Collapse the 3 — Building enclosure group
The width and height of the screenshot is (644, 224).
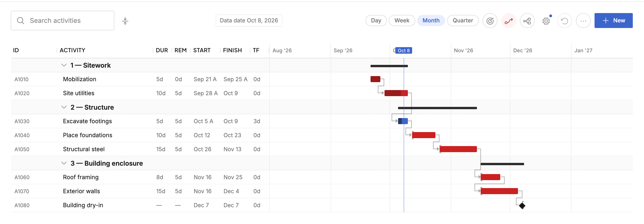[64, 163]
